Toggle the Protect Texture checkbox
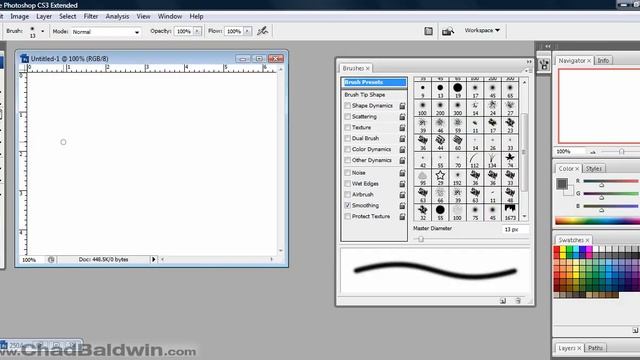The image size is (640, 360). (x=347, y=217)
